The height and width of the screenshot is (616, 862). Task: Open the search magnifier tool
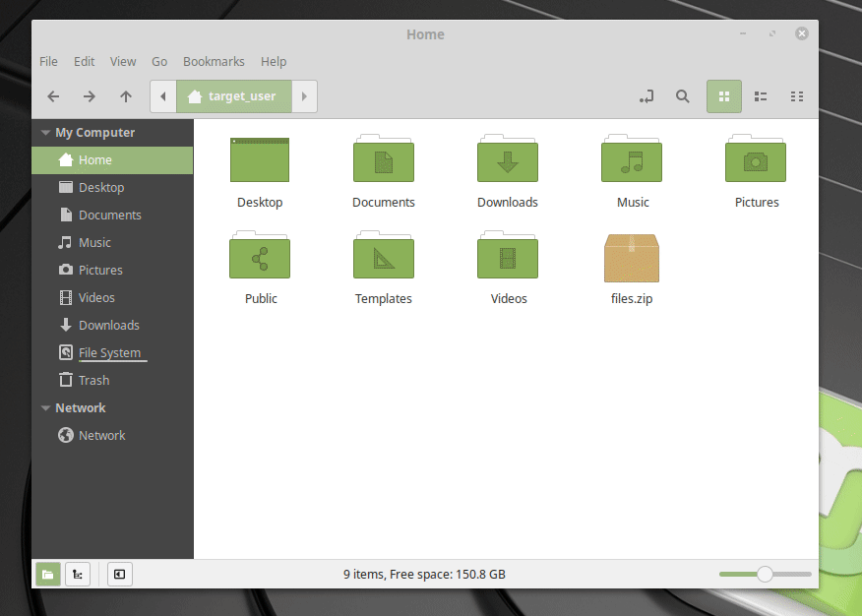click(x=682, y=96)
